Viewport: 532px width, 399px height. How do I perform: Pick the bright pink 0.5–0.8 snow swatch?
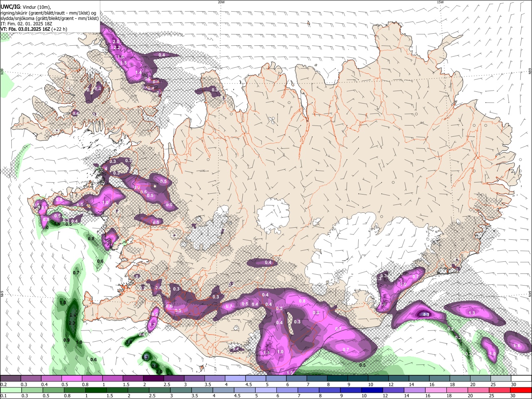tap(71, 379)
